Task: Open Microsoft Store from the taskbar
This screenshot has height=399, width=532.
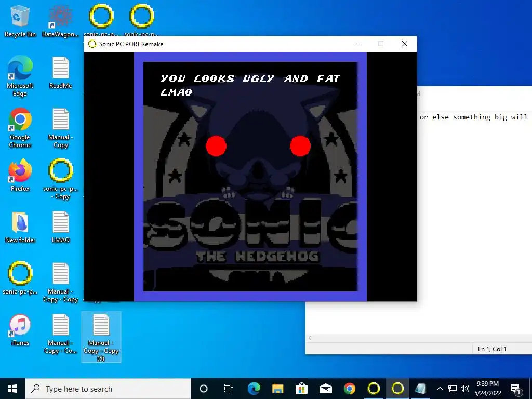Action: (301, 389)
